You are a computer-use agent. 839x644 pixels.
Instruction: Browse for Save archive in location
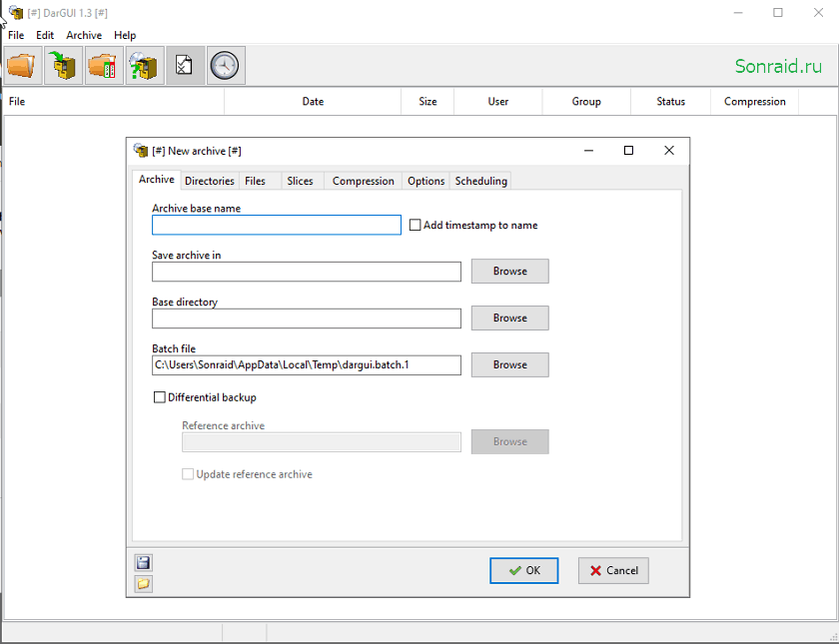(510, 272)
